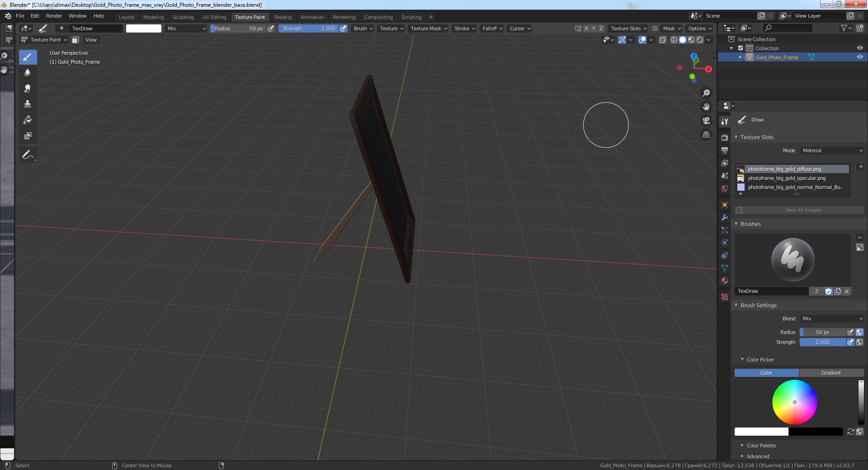Open the Object Data mesh tab

click(x=725, y=268)
